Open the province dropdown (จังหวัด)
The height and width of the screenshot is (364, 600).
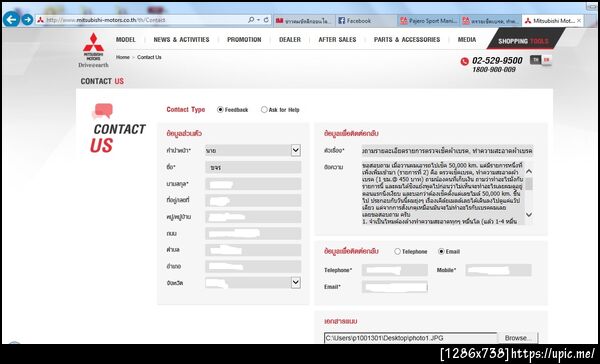(x=253, y=283)
